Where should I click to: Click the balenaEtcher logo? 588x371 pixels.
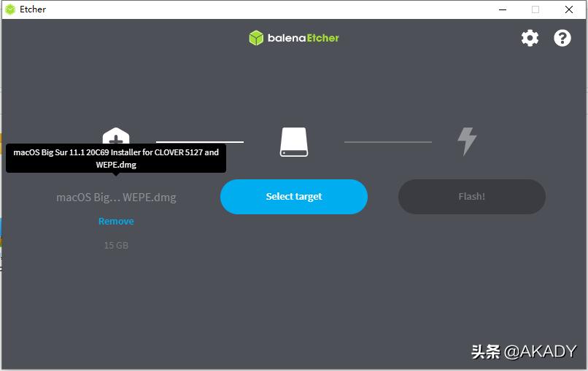pyautogui.click(x=294, y=38)
